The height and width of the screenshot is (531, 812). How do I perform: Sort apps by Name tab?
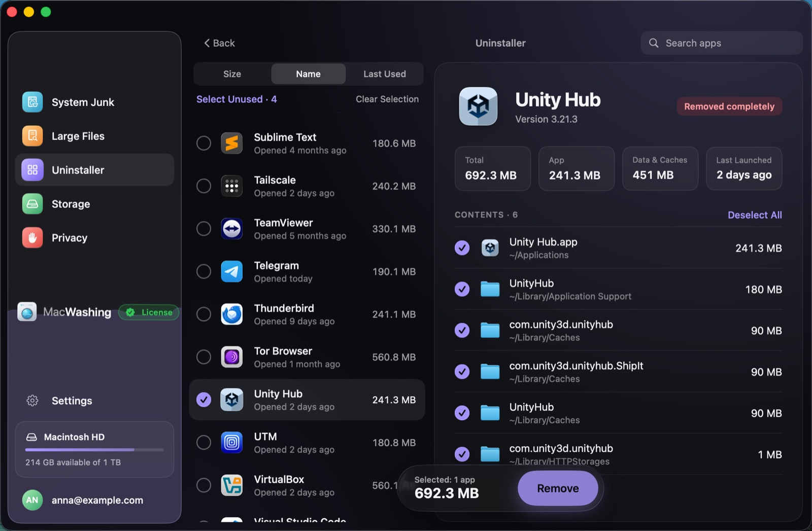coord(308,74)
